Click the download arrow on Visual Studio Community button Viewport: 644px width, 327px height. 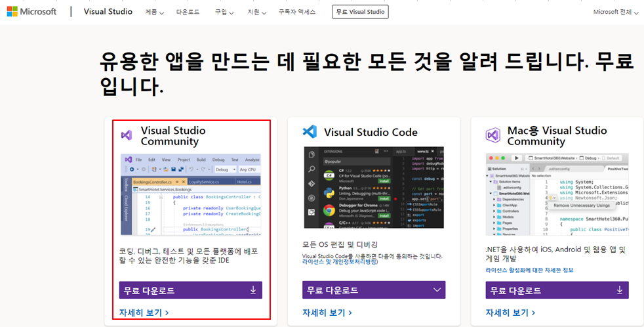(x=253, y=290)
